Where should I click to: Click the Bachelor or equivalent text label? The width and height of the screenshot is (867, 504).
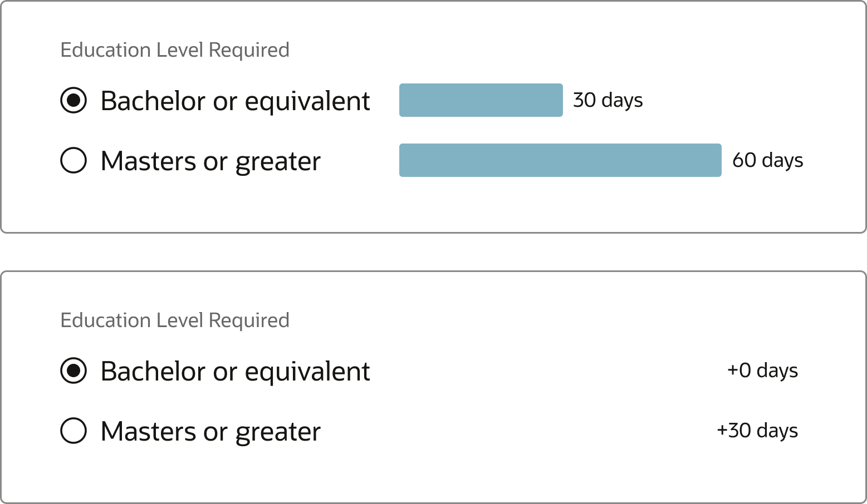[x=234, y=101]
